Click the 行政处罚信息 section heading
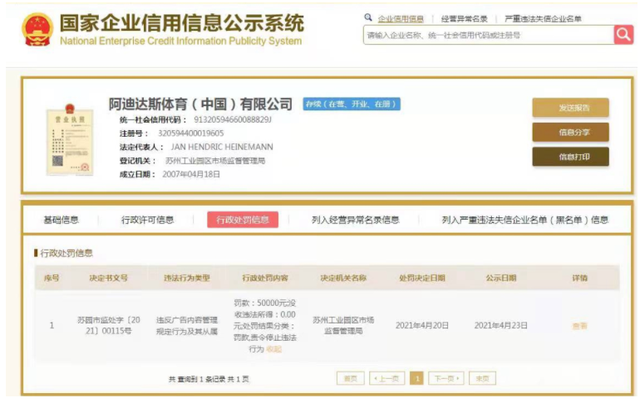Screen dimensions: 640x403 pos(67,253)
